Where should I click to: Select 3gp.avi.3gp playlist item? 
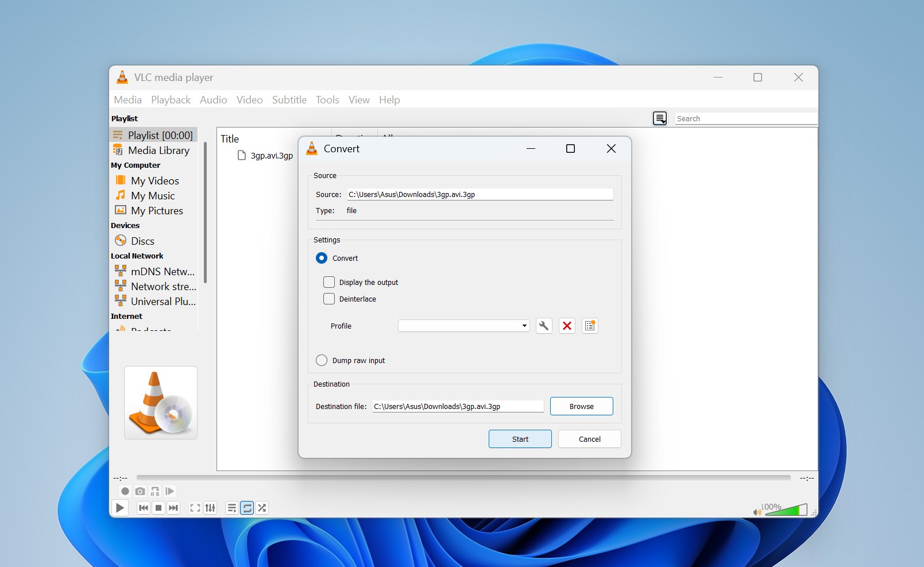(265, 155)
